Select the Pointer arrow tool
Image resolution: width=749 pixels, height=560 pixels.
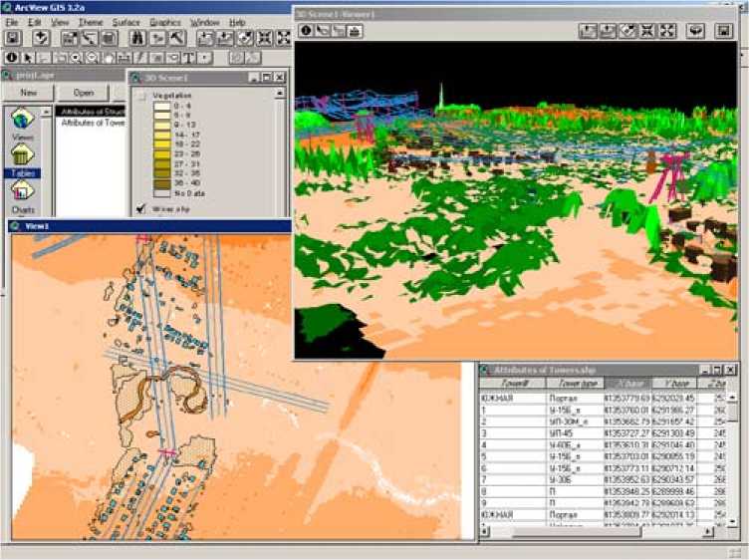coord(29,57)
